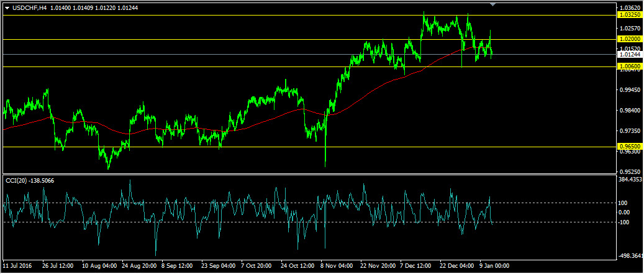Click the 22 Nov 20:00 date label

click(376, 266)
